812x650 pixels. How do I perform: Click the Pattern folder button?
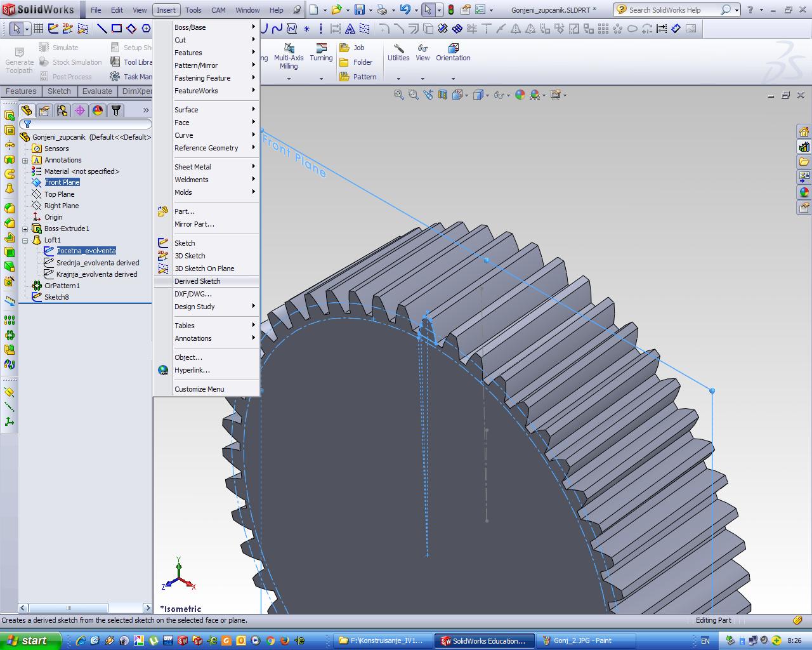tap(358, 77)
